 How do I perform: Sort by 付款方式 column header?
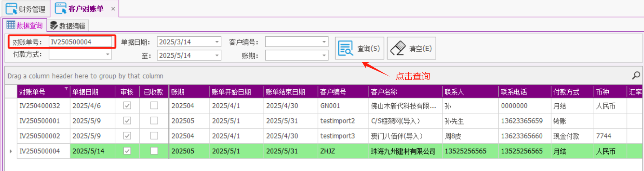click(x=572, y=92)
